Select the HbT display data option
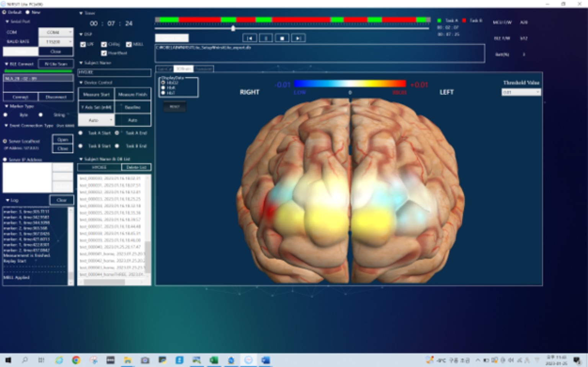The width and height of the screenshot is (588, 367). (x=163, y=93)
